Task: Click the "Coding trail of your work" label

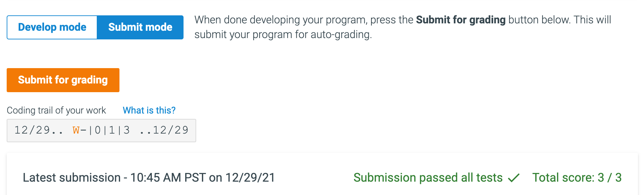Action: pos(56,110)
